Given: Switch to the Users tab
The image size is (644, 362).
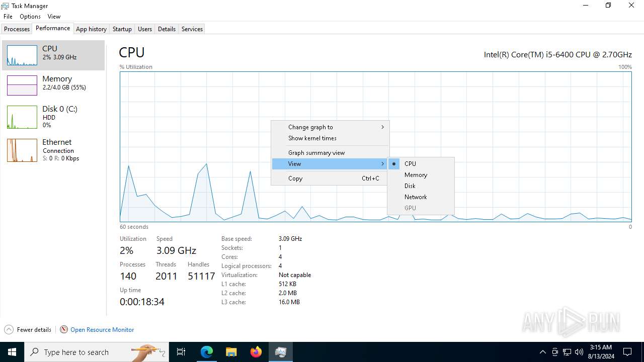Looking at the screenshot, I should [x=145, y=29].
